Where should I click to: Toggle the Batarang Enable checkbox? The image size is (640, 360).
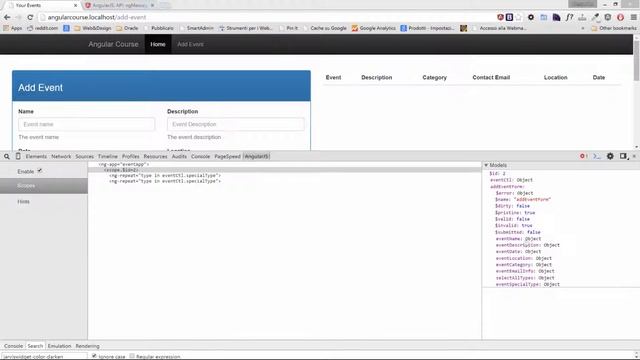pos(40,171)
